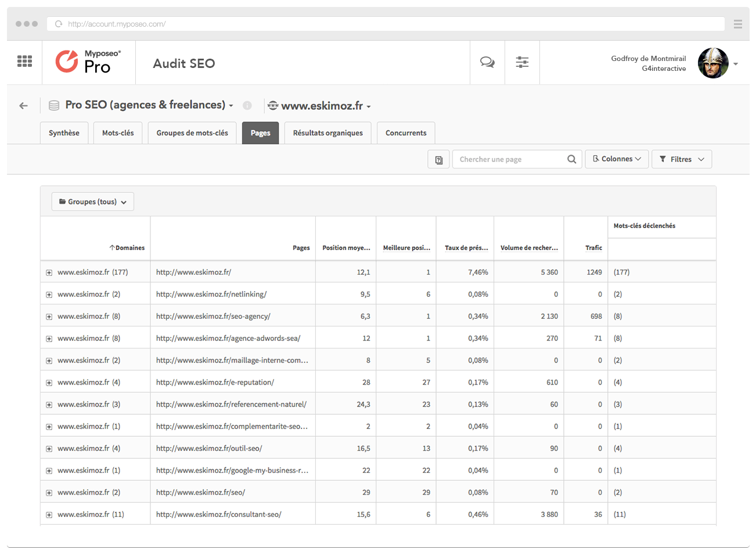The width and height of the screenshot is (756, 553).
Task: Expand the maillage-interne row plus icon
Action: pyautogui.click(x=49, y=361)
